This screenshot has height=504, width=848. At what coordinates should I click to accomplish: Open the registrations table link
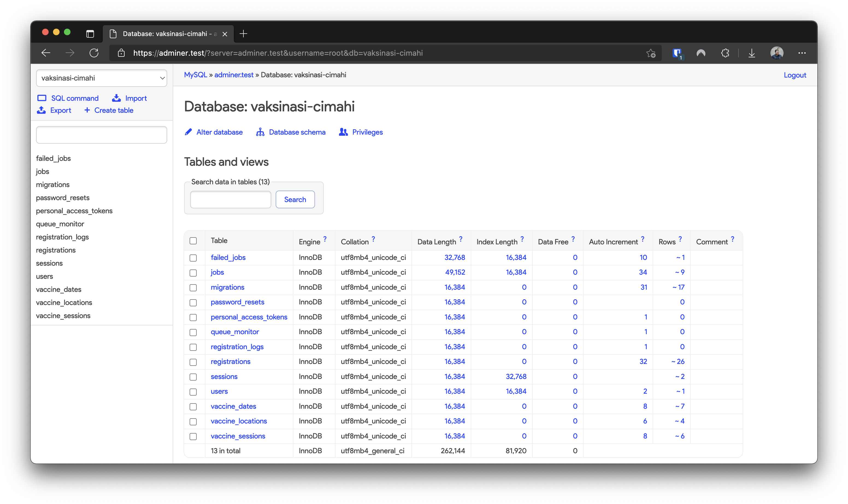point(230,361)
